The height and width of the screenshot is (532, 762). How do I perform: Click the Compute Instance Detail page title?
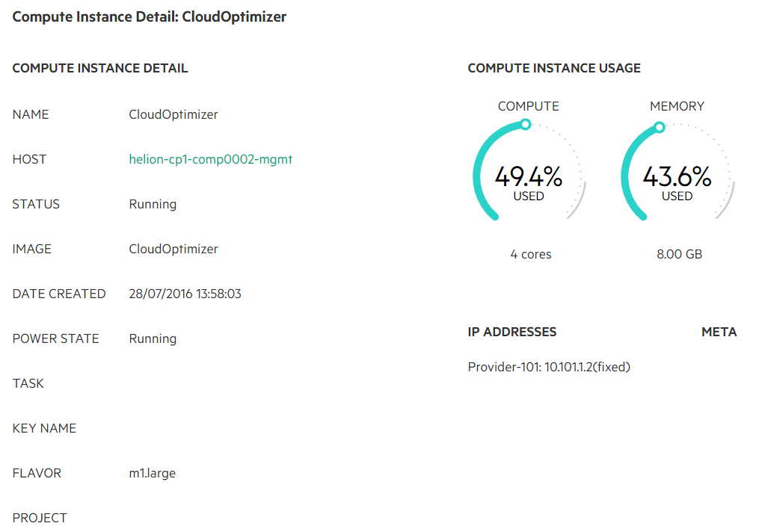[x=150, y=17]
